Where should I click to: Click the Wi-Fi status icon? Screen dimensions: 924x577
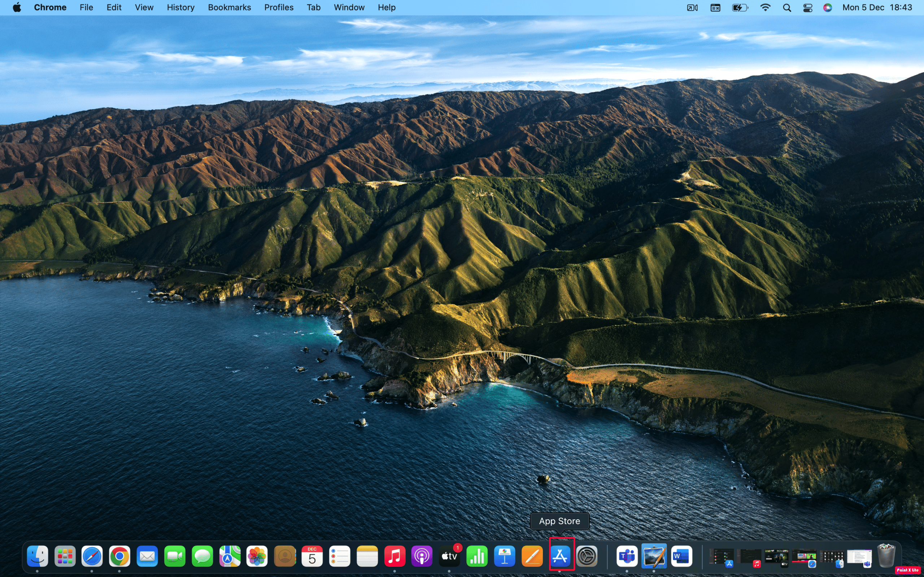click(765, 7)
